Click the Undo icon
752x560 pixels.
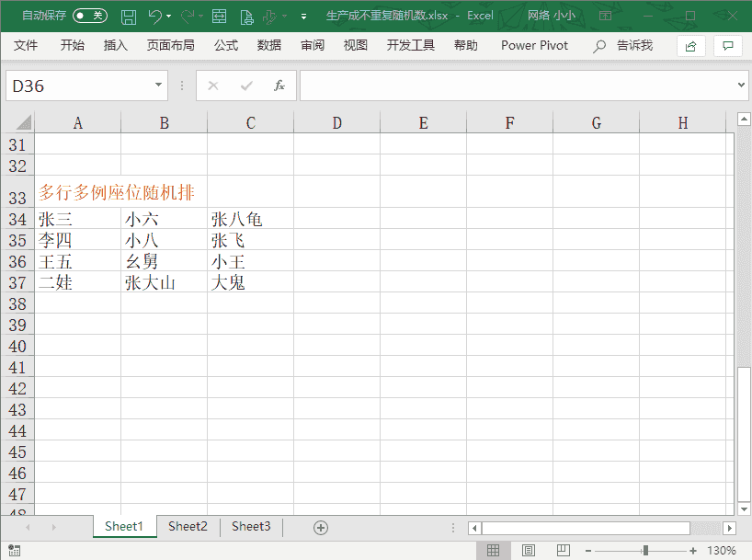[153, 15]
